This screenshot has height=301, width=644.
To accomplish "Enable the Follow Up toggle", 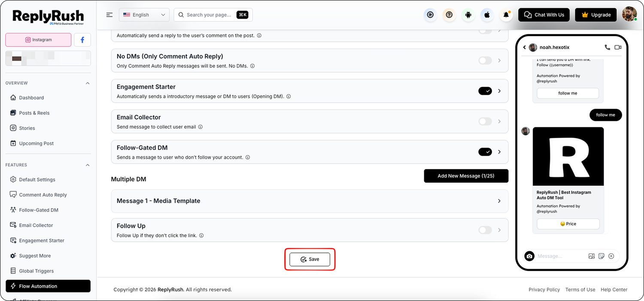I will point(485,230).
